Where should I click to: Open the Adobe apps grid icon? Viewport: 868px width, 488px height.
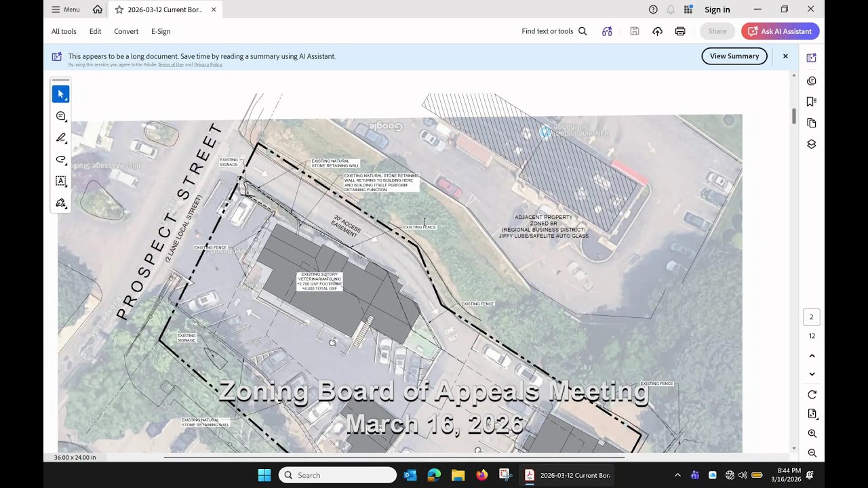click(688, 9)
